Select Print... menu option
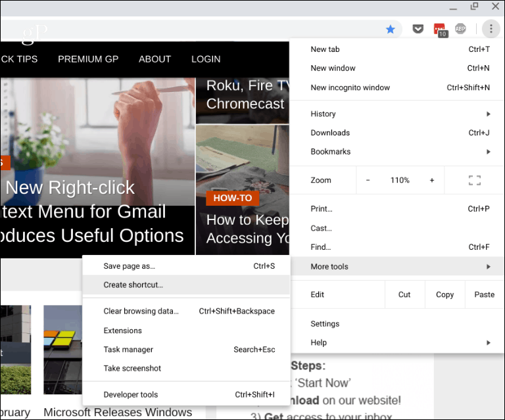505x420 pixels. pyautogui.click(x=397, y=209)
